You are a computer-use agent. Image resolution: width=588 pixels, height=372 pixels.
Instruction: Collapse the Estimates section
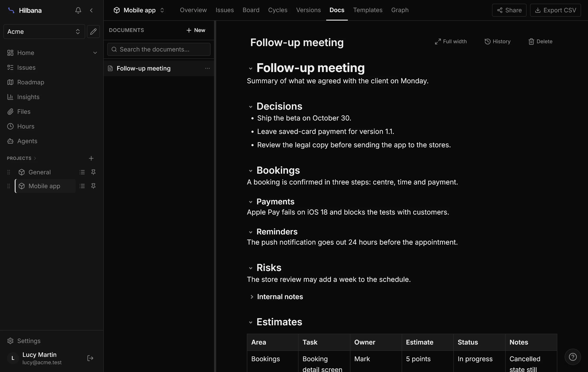[x=251, y=322]
